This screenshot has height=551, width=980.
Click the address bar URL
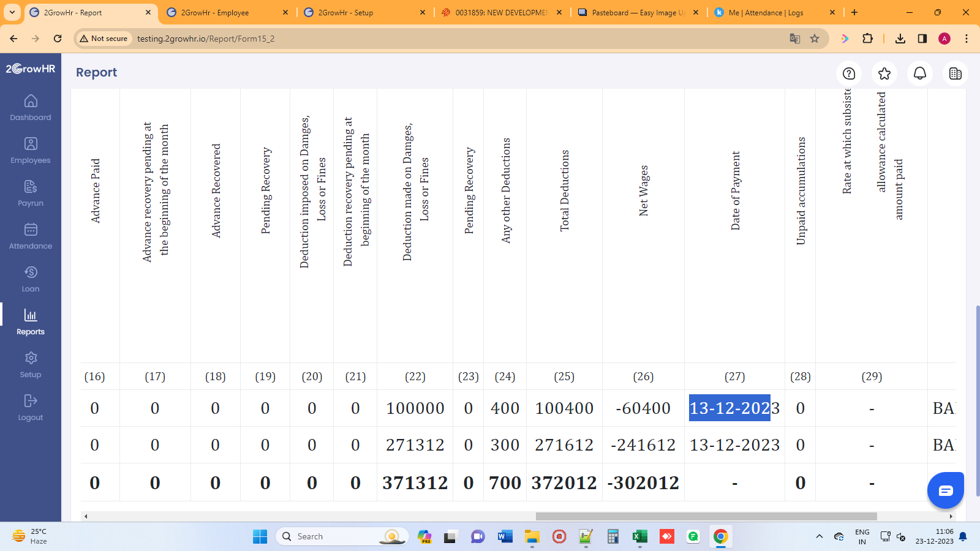pos(206,39)
